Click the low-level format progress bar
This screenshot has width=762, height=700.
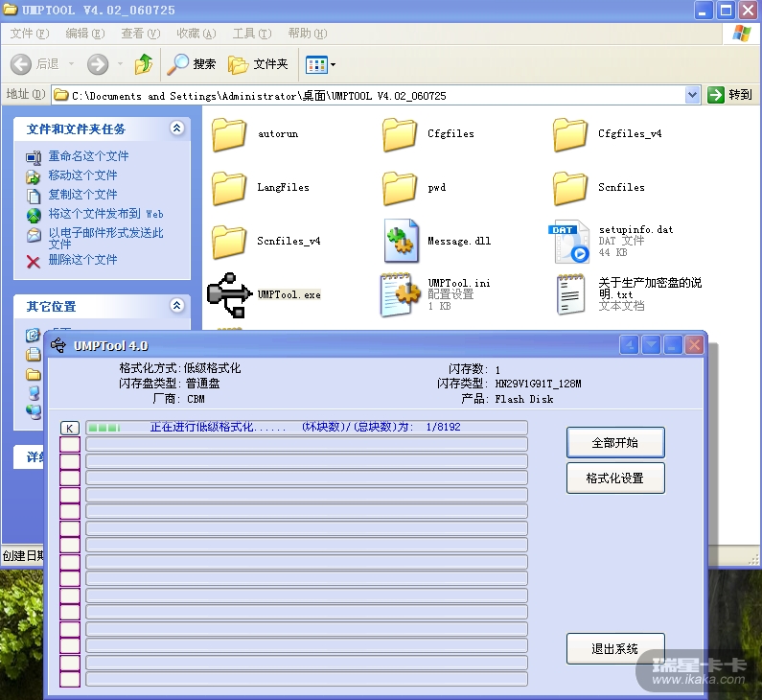307,428
